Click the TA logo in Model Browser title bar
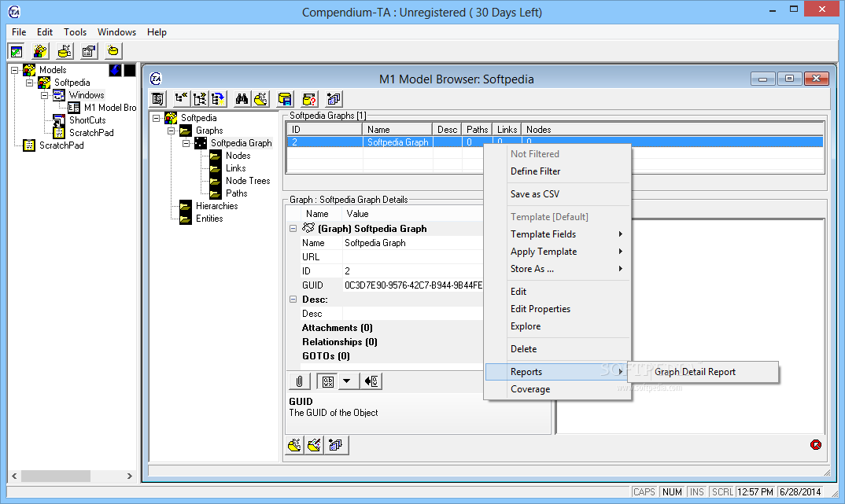The height and width of the screenshot is (504, 845). 156,79
